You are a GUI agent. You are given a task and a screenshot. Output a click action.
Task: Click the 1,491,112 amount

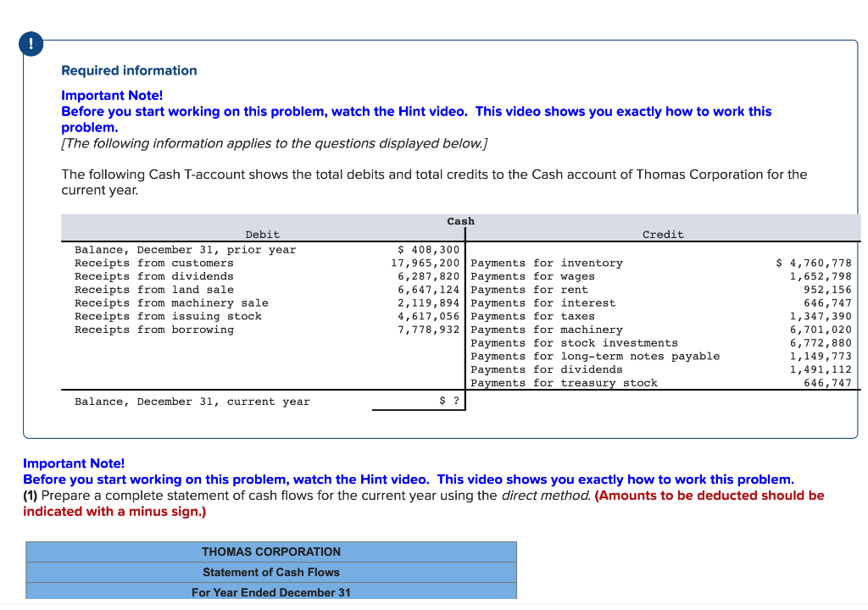point(821,369)
